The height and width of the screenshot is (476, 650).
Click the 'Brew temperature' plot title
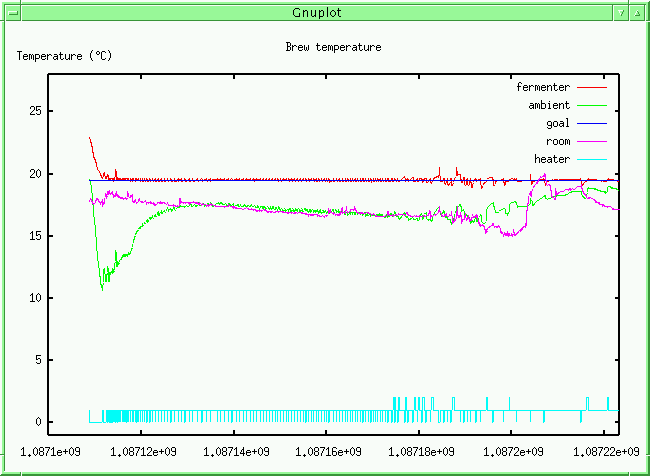coord(333,47)
